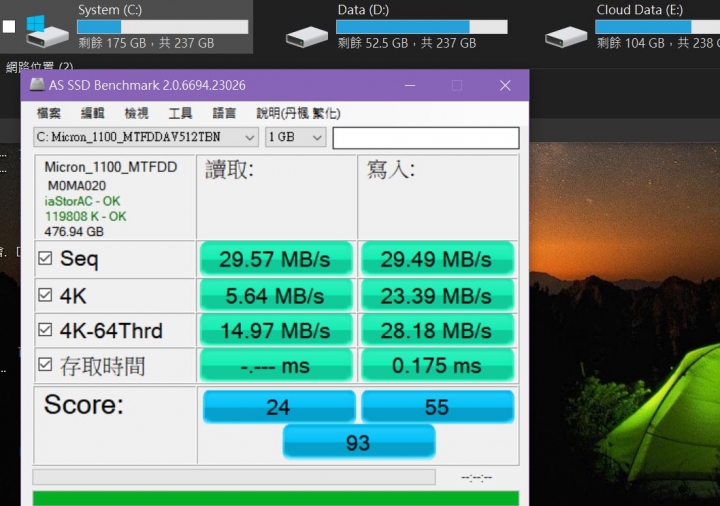Click the Score: label
Image resolution: width=720 pixels, height=506 pixels.
tap(84, 405)
